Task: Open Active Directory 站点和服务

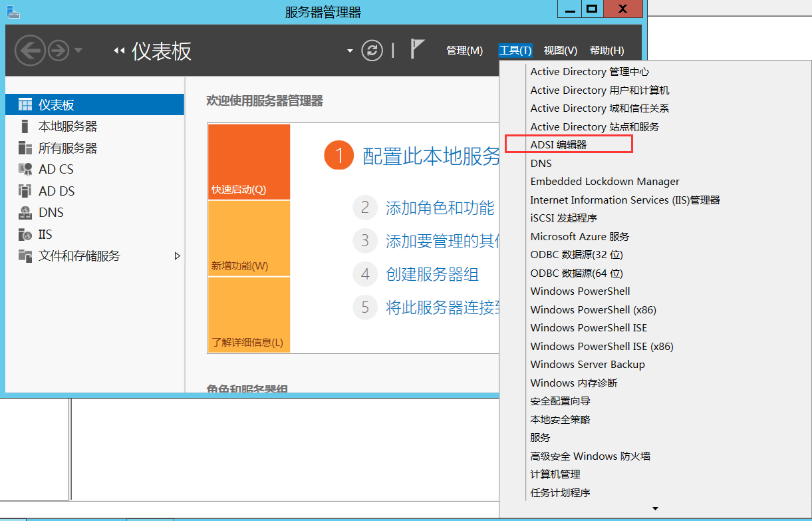Action: pos(595,126)
